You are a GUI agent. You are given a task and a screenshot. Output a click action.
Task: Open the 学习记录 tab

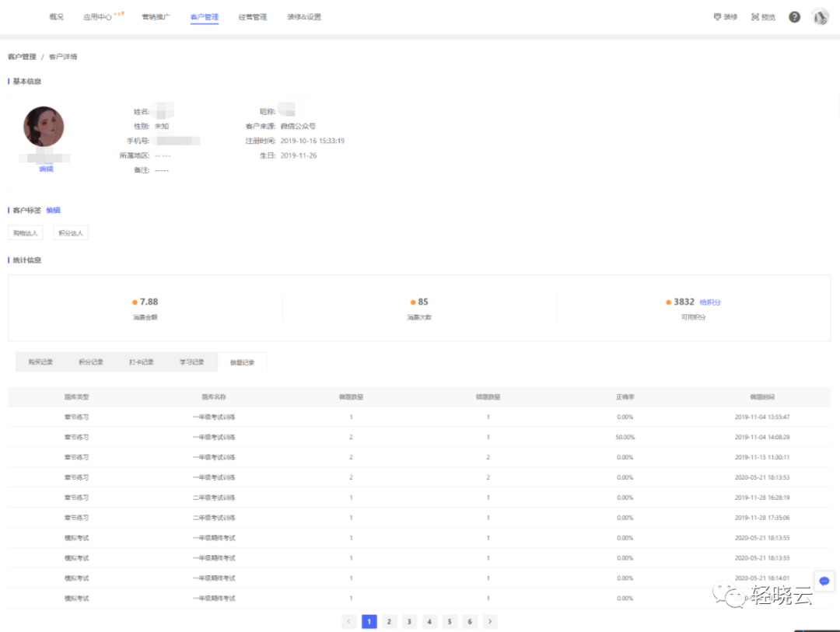pos(192,362)
